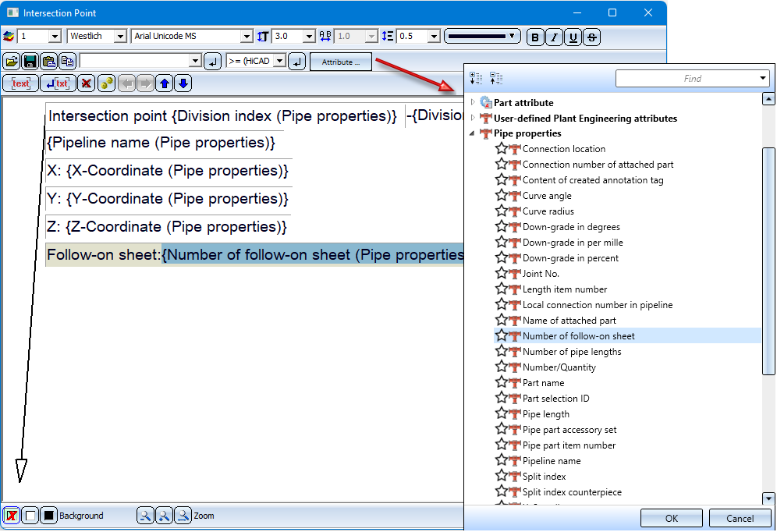Open the Westlich script dropdown

(x=120, y=36)
